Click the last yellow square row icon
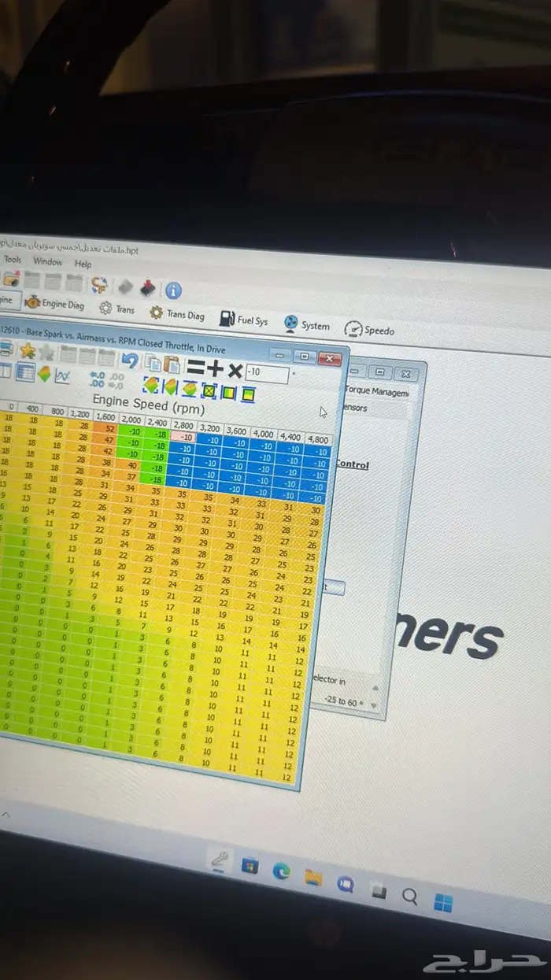 [248, 394]
